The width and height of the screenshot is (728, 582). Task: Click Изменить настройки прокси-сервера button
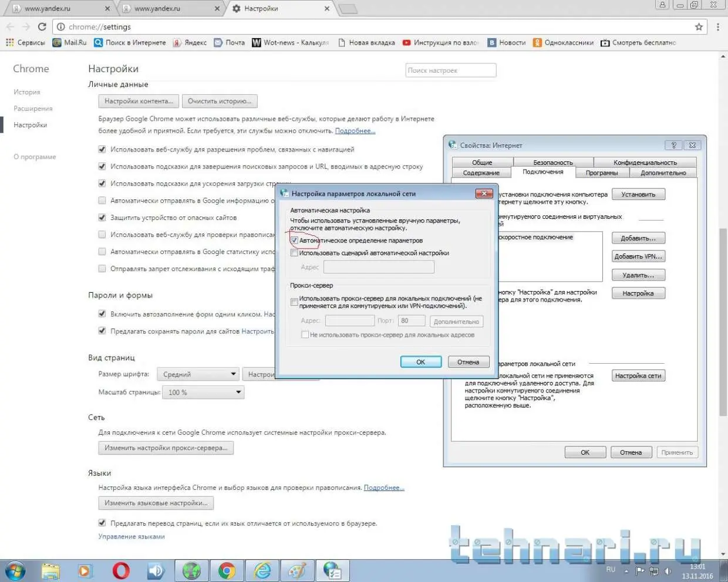click(166, 448)
